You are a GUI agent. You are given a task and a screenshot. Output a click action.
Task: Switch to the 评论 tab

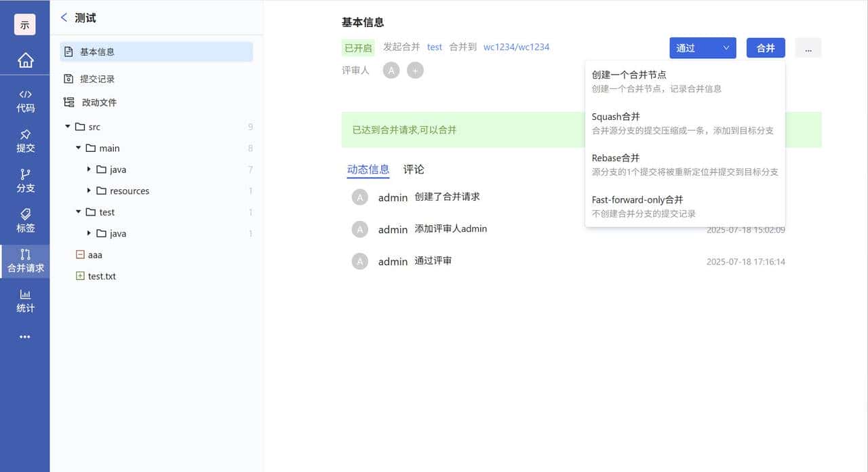pos(413,170)
